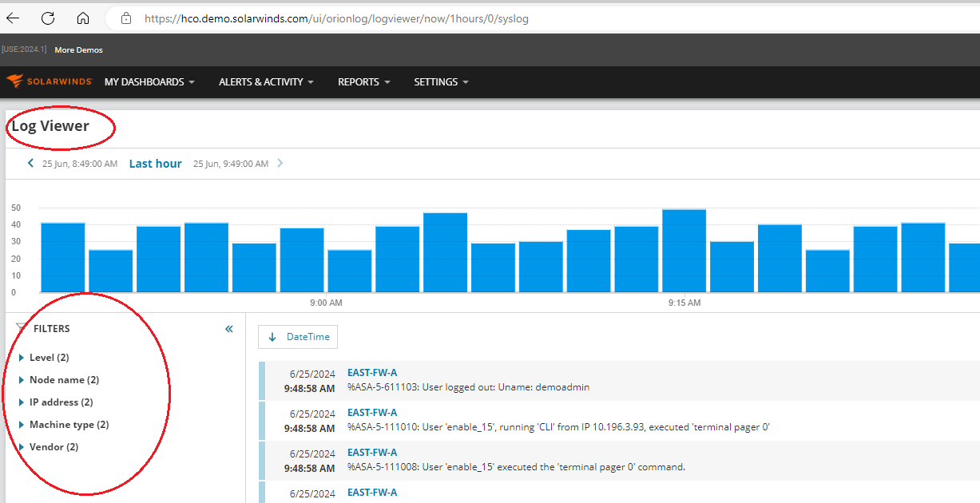Click the 9:15 AM chart axis label

[684, 303]
